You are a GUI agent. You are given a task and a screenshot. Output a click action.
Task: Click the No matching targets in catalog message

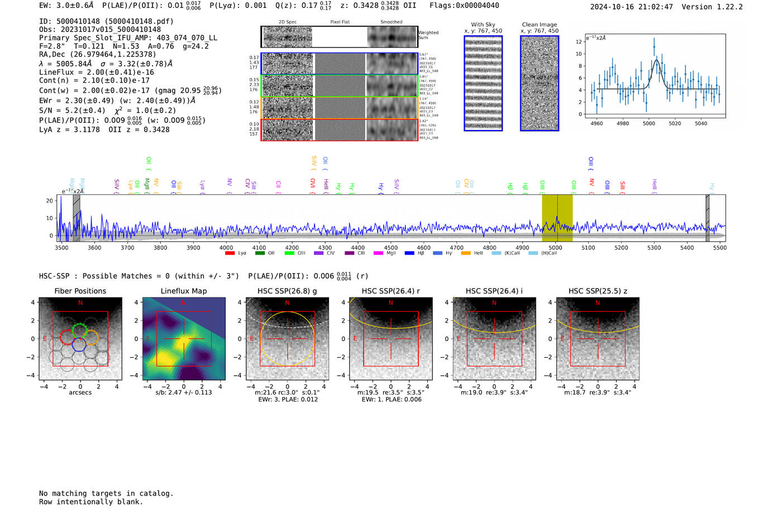pyautogui.click(x=106, y=493)
